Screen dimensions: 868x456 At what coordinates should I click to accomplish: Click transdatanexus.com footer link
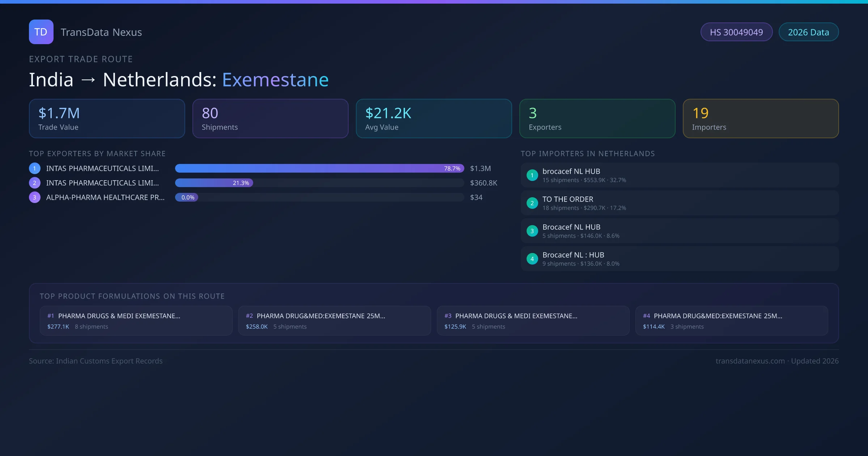[x=750, y=361]
